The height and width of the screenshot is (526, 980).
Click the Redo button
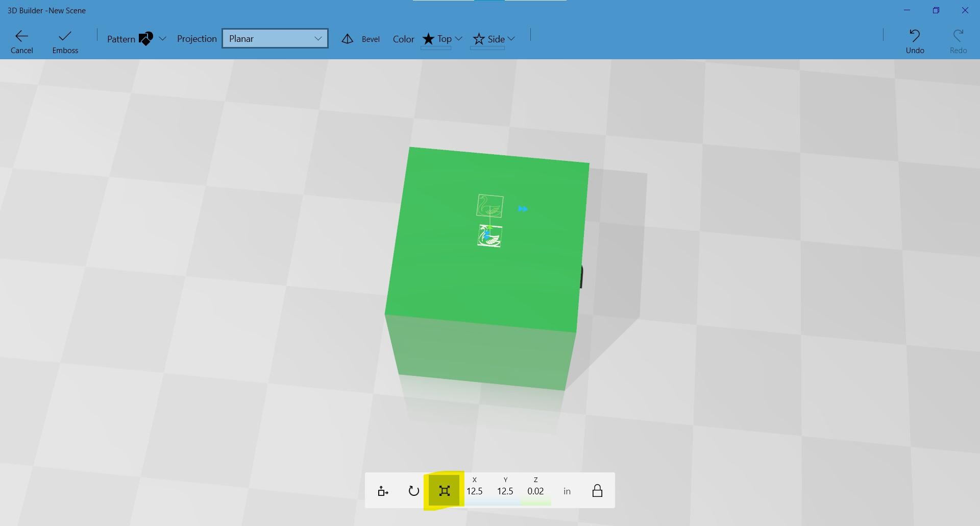click(x=958, y=41)
